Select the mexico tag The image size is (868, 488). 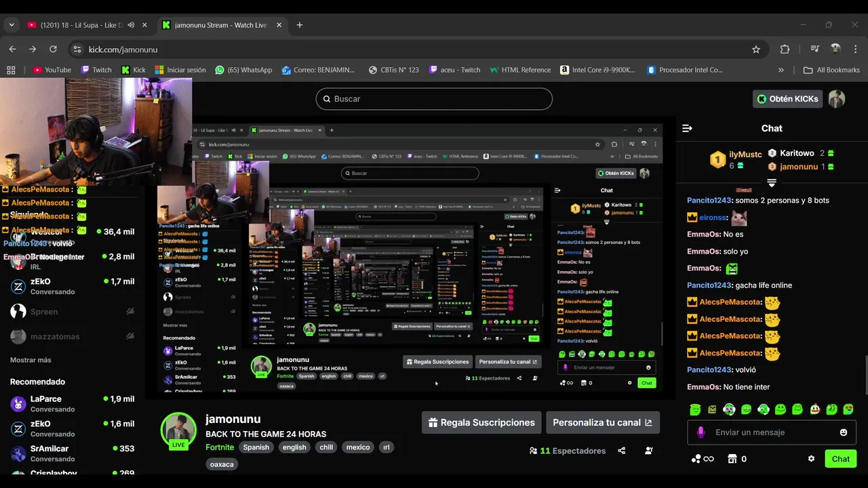coord(358,447)
